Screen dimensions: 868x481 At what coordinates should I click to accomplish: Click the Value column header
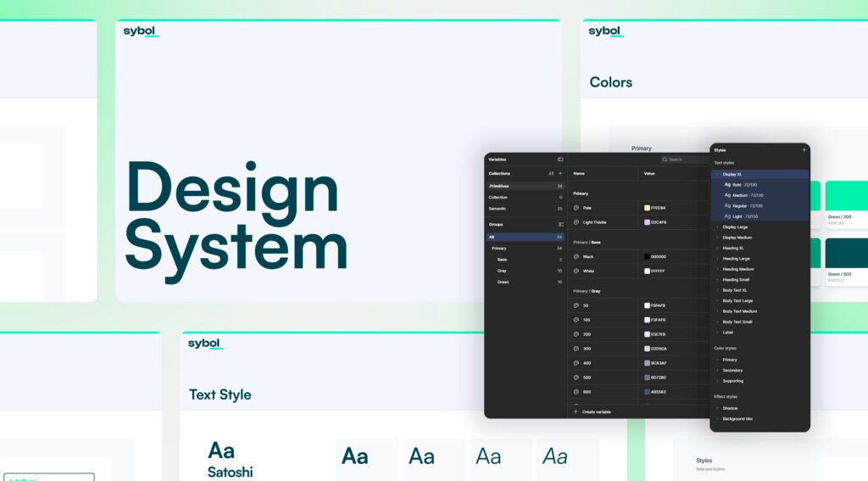(x=649, y=173)
